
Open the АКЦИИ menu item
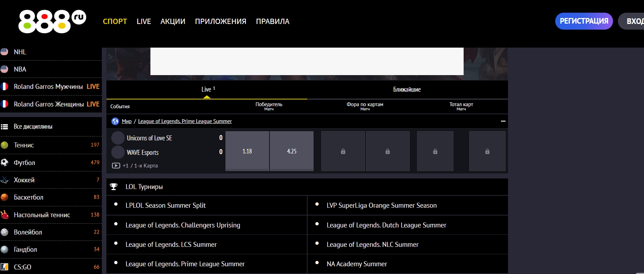(173, 22)
